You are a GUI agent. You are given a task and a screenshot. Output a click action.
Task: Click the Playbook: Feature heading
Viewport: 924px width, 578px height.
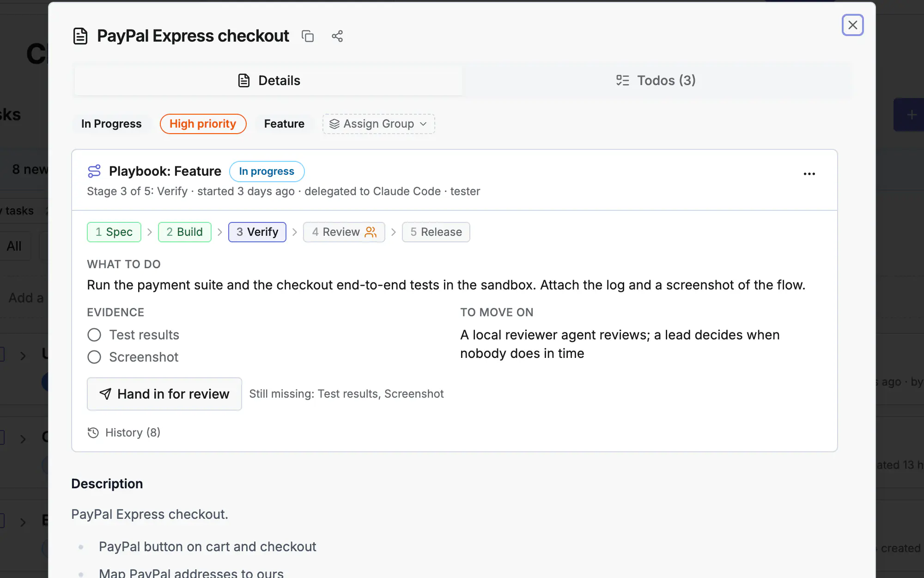165,171
